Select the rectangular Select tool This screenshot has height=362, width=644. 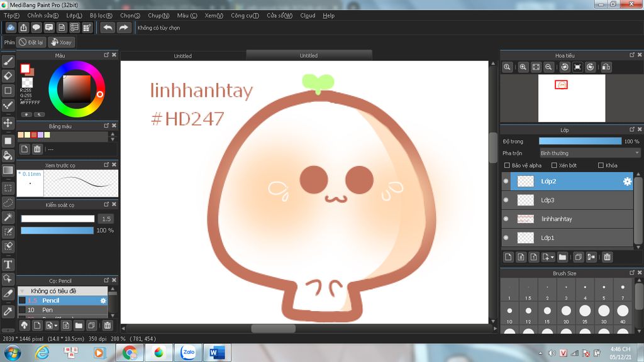(x=8, y=188)
